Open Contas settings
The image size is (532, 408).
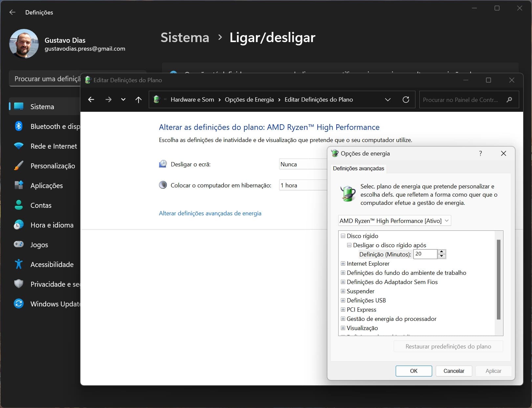coord(45,205)
